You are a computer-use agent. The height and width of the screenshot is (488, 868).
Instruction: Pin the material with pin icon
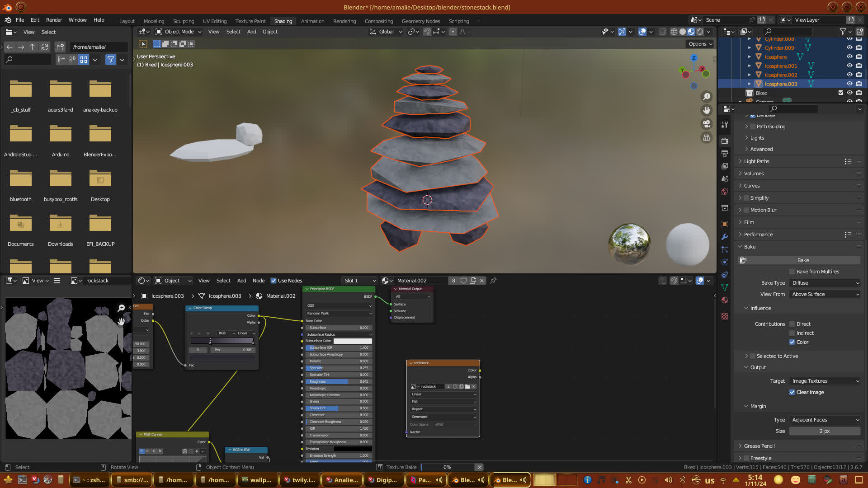[x=494, y=281]
